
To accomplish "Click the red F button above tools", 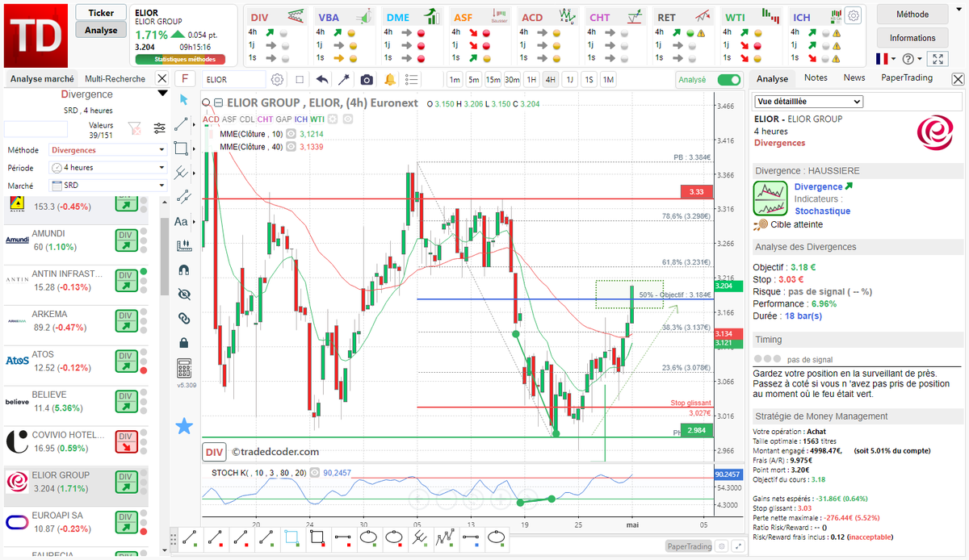I will pyautogui.click(x=185, y=79).
